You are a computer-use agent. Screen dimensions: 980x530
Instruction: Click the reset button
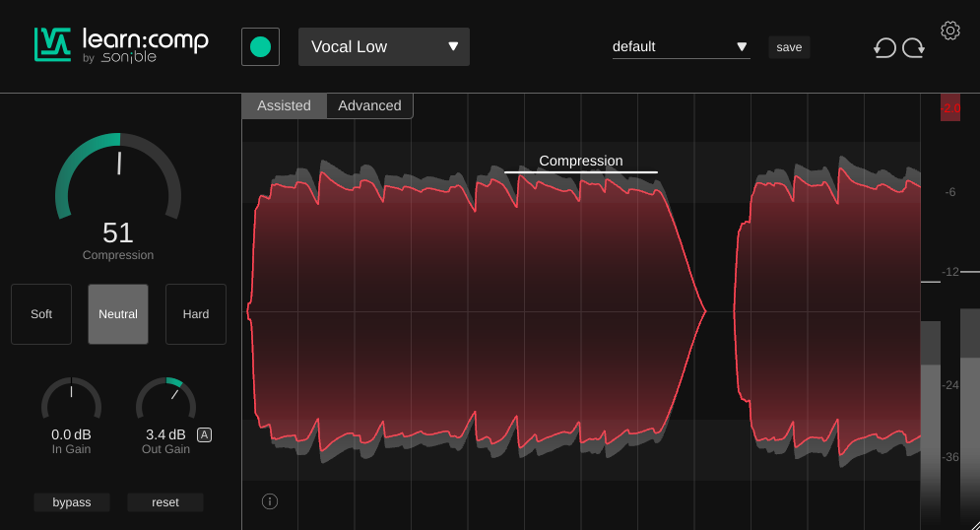165,502
